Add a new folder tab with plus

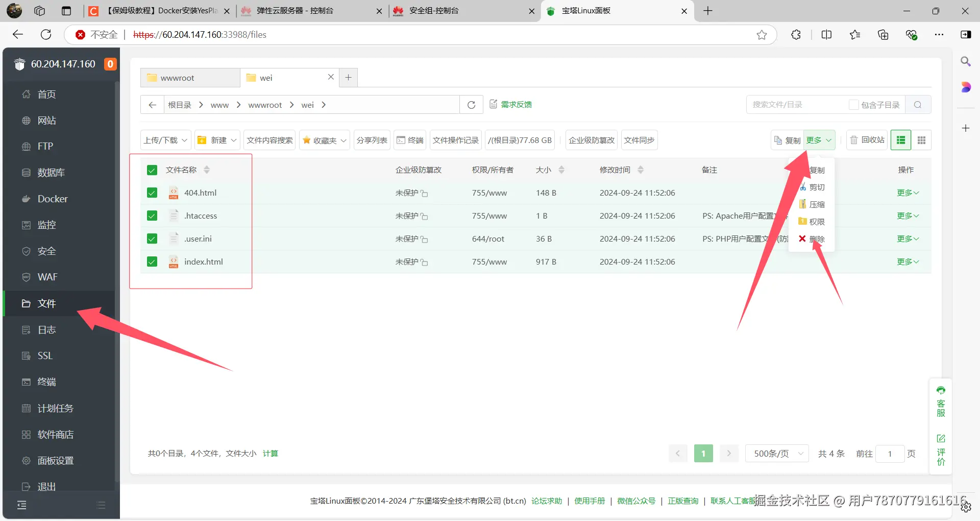348,78
